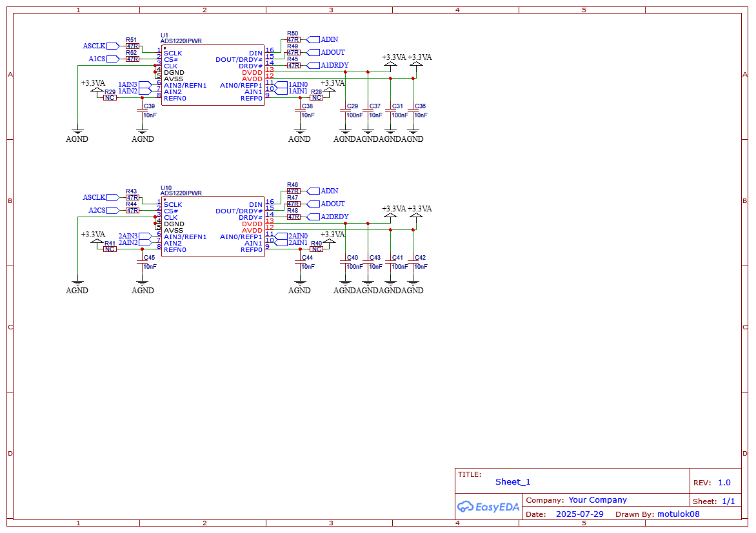Click the U10 designator label
Screen dimensions: 756x533
166,188
